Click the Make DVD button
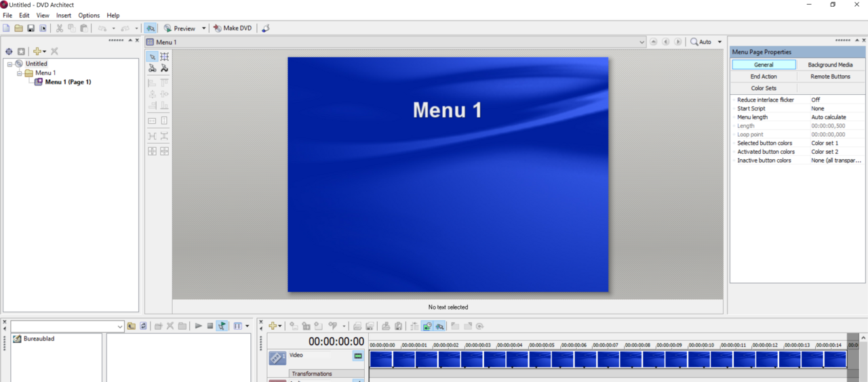Image resolution: width=868 pixels, height=382 pixels. pyautogui.click(x=232, y=28)
